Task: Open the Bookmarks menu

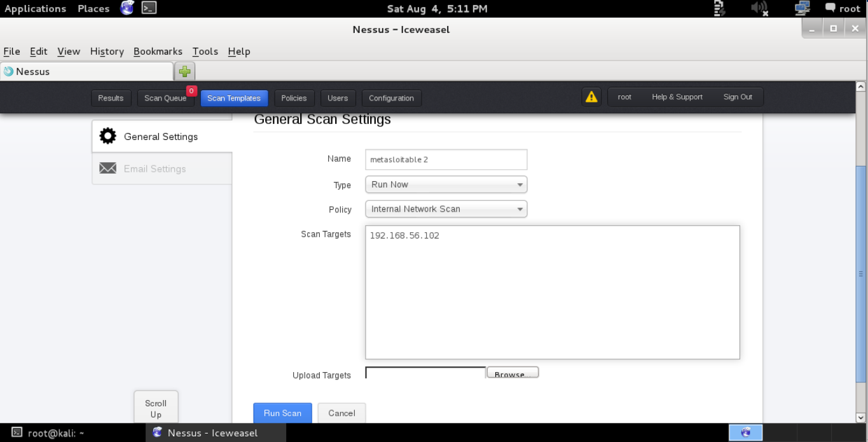Action: coord(158,52)
